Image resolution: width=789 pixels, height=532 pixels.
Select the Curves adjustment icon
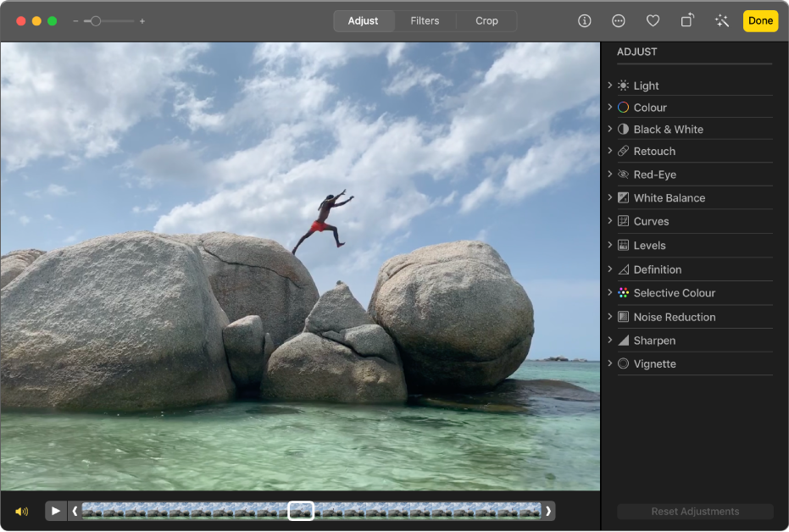click(624, 221)
